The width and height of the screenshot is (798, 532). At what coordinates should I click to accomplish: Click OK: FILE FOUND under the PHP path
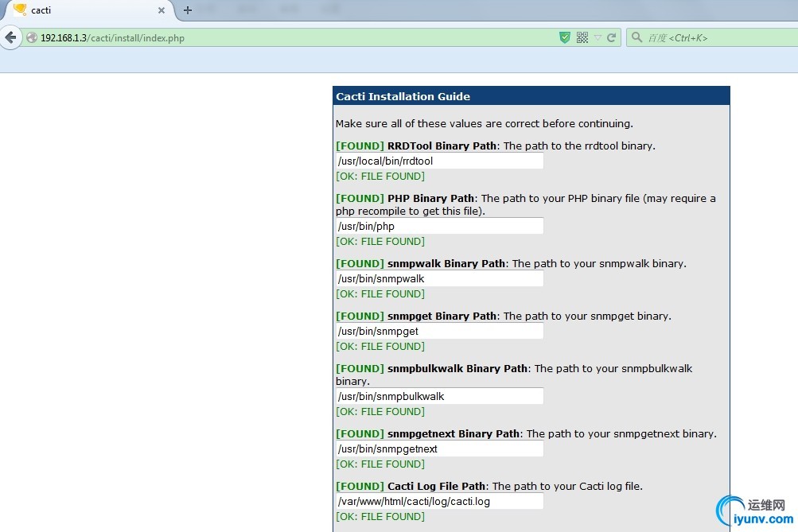380,241
